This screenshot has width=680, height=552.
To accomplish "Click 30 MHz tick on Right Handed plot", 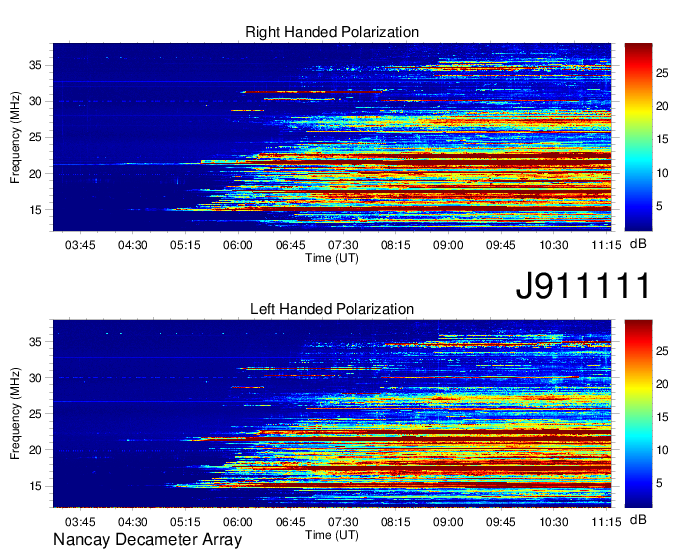I will (35, 101).
